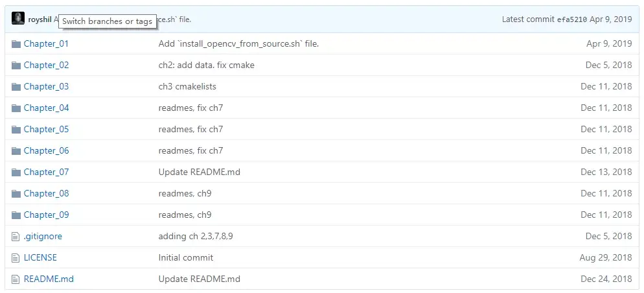Click the file icon next to .gitignore
Viewport: 644px width, 293px height.
pos(16,237)
